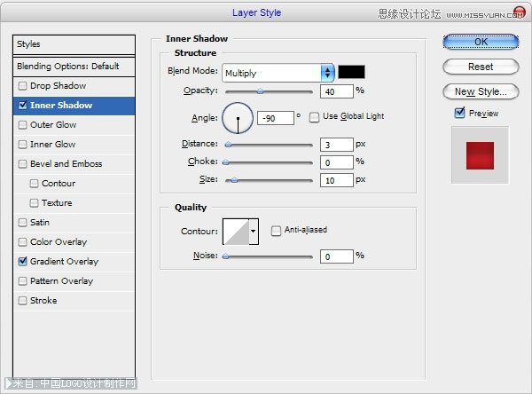Click the black shadow color swatch
The width and height of the screenshot is (532, 394).
351,72
